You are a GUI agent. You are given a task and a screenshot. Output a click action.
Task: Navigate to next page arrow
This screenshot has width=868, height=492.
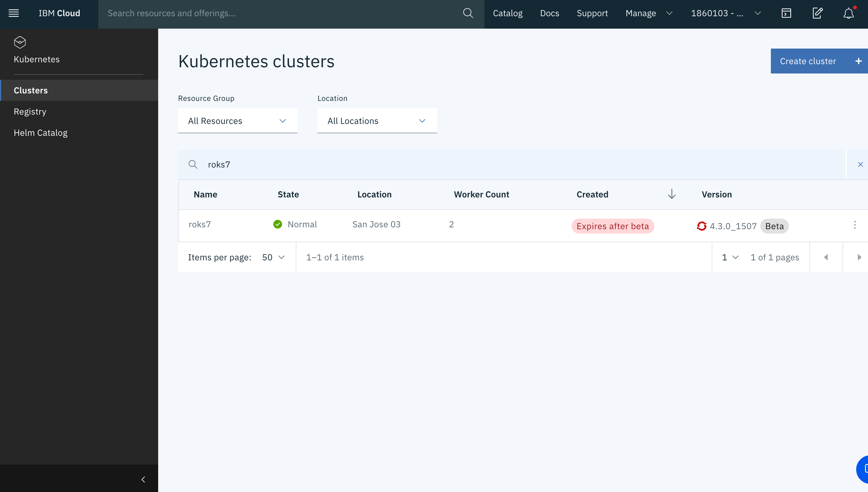(x=860, y=257)
